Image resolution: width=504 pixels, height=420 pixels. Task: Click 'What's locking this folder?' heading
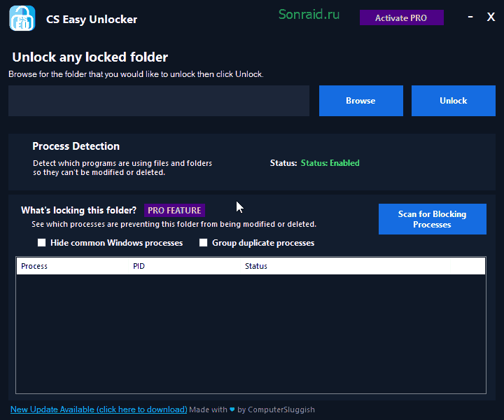78,210
